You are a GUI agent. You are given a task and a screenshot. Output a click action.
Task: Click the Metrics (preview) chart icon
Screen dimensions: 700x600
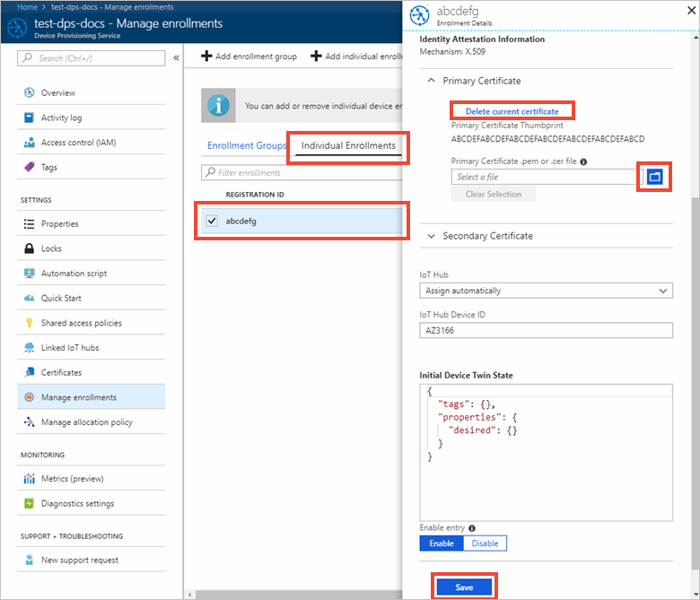pos(29,478)
